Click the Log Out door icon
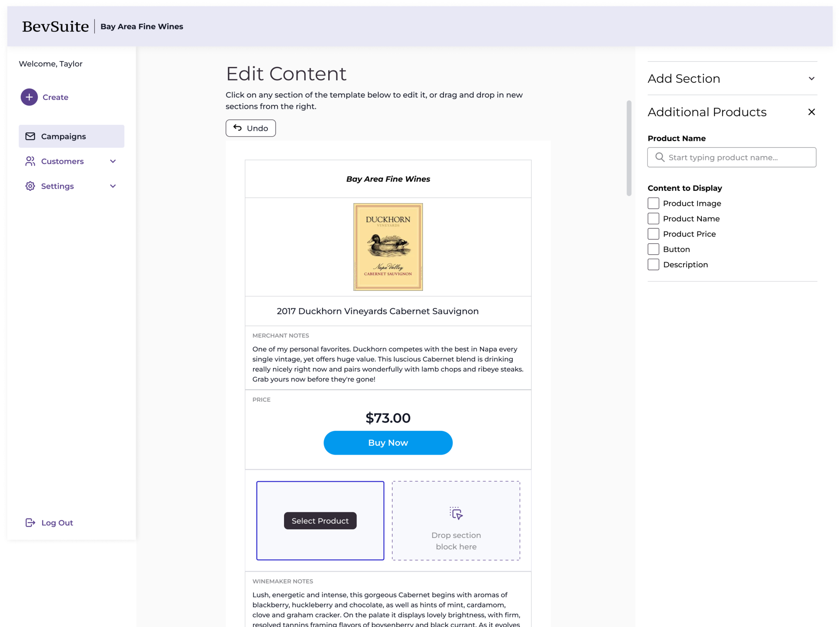Screen dimensions: 840x627 click(x=30, y=523)
